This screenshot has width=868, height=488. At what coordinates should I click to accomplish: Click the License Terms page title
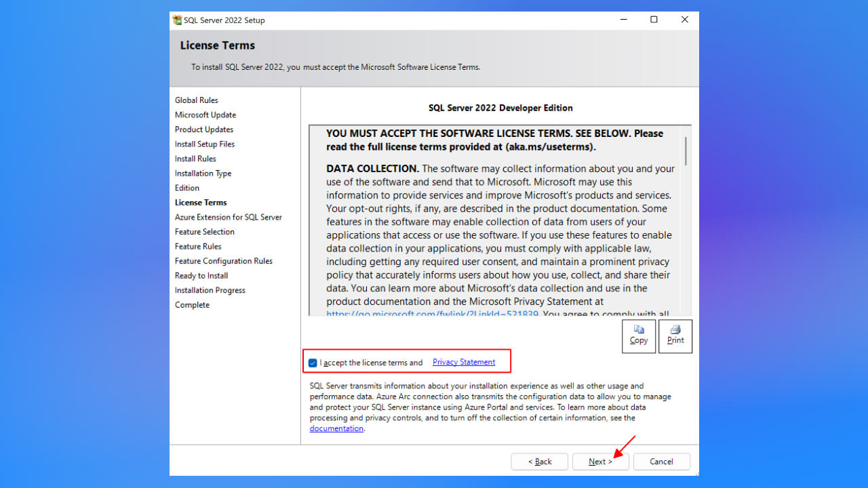(218, 45)
